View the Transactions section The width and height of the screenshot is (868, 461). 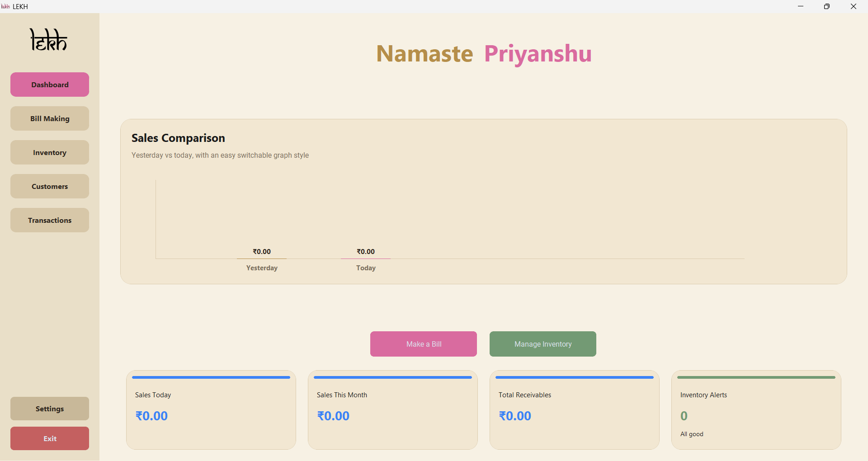click(x=49, y=220)
